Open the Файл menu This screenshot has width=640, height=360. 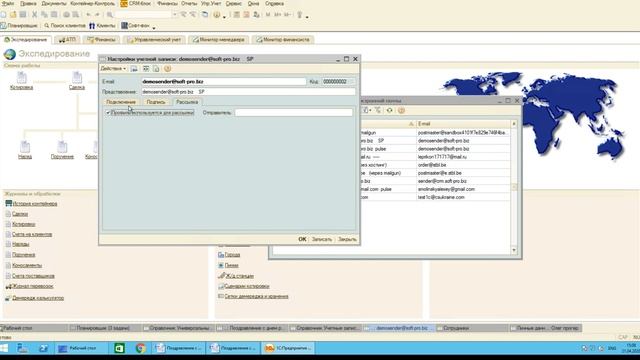8,4
